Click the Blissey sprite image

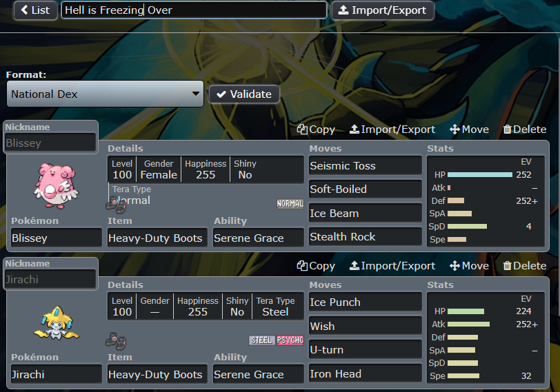(x=56, y=185)
